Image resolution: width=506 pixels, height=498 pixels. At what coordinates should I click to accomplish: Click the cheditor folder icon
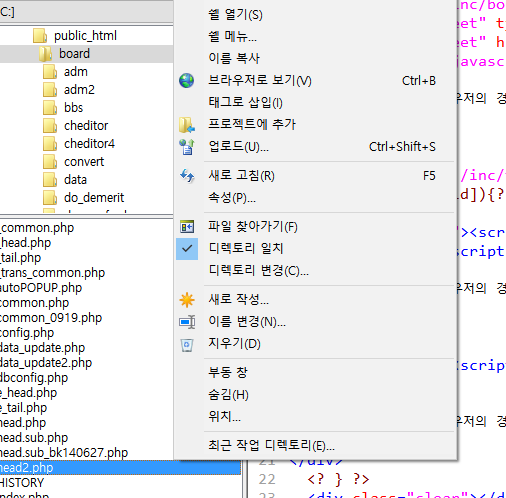click(x=50, y=126)
